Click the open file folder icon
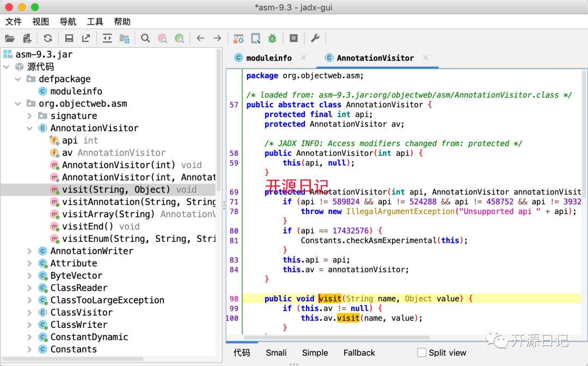The height and width of the screenshot is (366, 588). (9, 38)
